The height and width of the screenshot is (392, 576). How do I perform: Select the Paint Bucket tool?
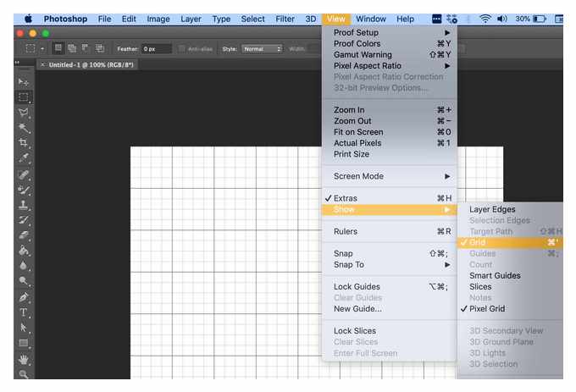(x=24, y=251)
